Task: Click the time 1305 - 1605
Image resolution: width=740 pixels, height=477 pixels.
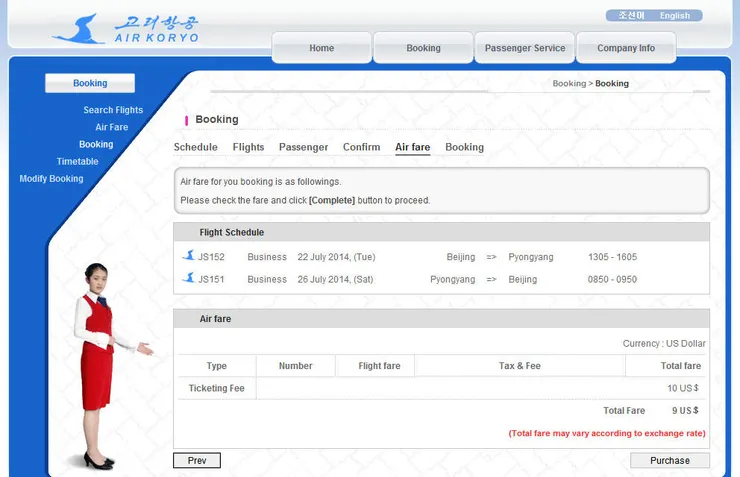Action: pyautogui.click(x=612, y=257)
